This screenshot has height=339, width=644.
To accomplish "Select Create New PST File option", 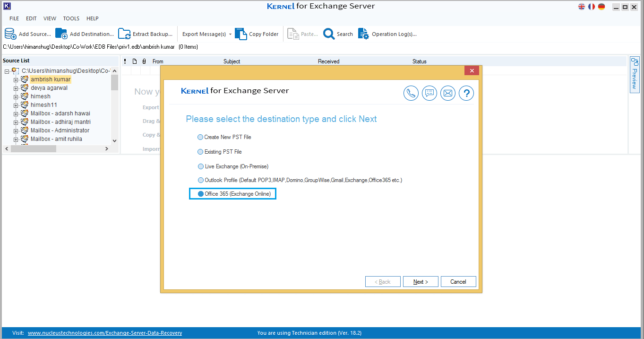I will 224,137.
